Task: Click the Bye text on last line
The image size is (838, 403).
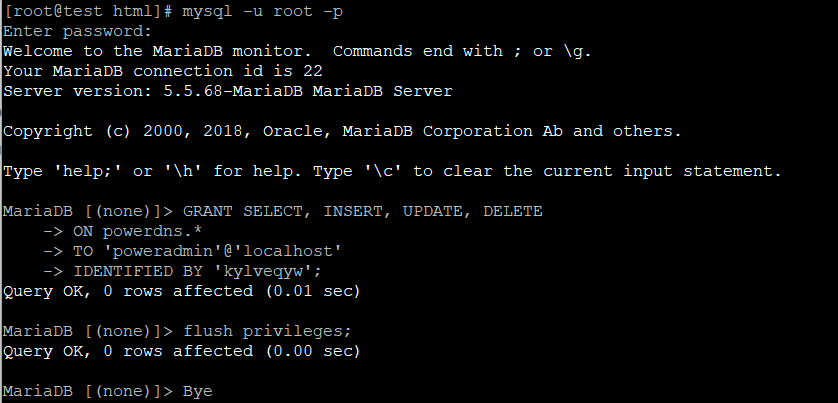Action: tap(198, 391)
